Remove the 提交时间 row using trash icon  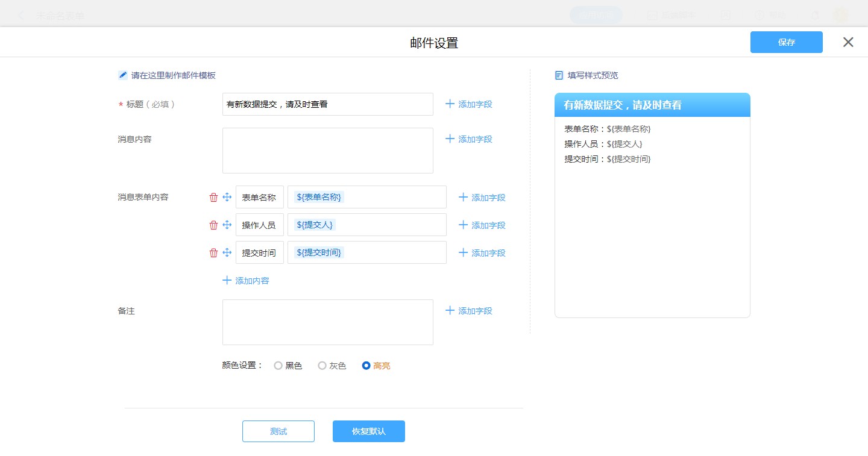(213, 253)
